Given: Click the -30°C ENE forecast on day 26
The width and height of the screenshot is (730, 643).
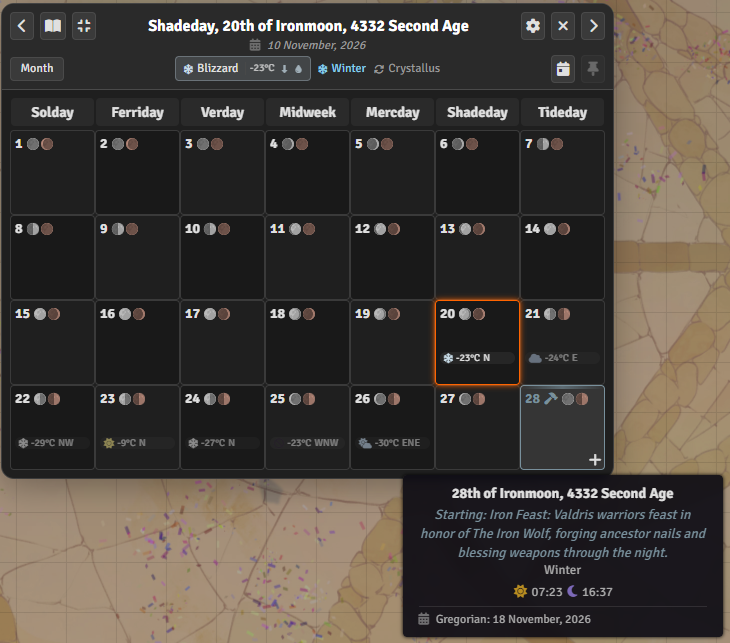Looking at the screenshot, I should coord(392,443).
